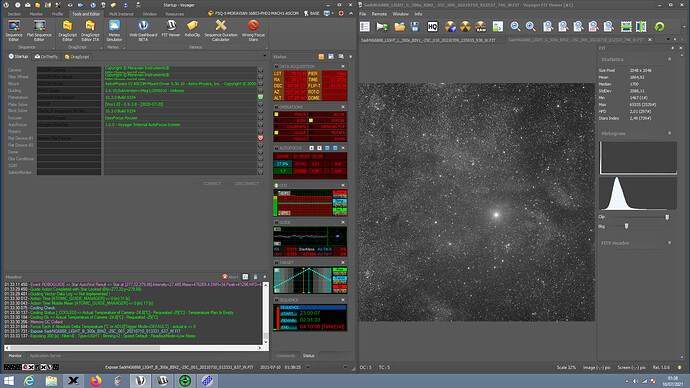Open the Windows Start menu

(x=9, y=381)
